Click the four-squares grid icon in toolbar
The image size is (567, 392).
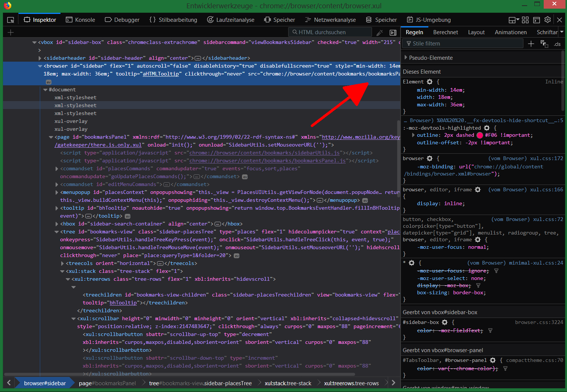[x=525, y=20]
